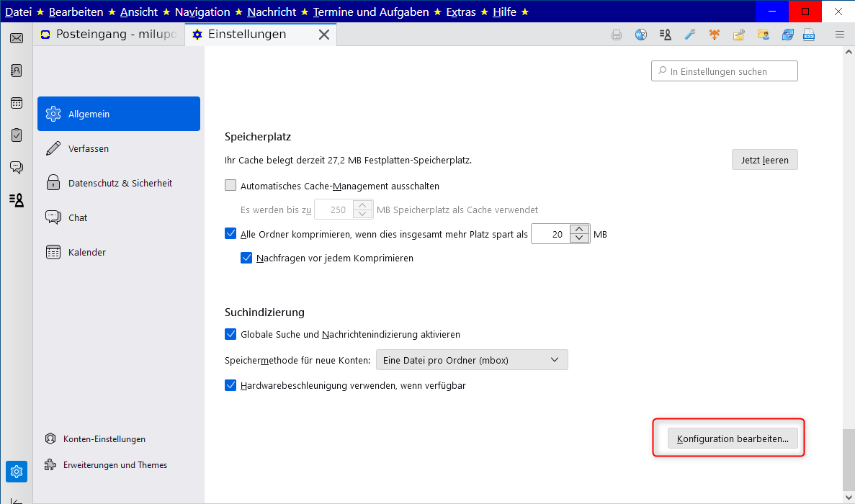Click the printer icon in the toolbar
This screenshot has width=855, height=504.
[616, 35]
